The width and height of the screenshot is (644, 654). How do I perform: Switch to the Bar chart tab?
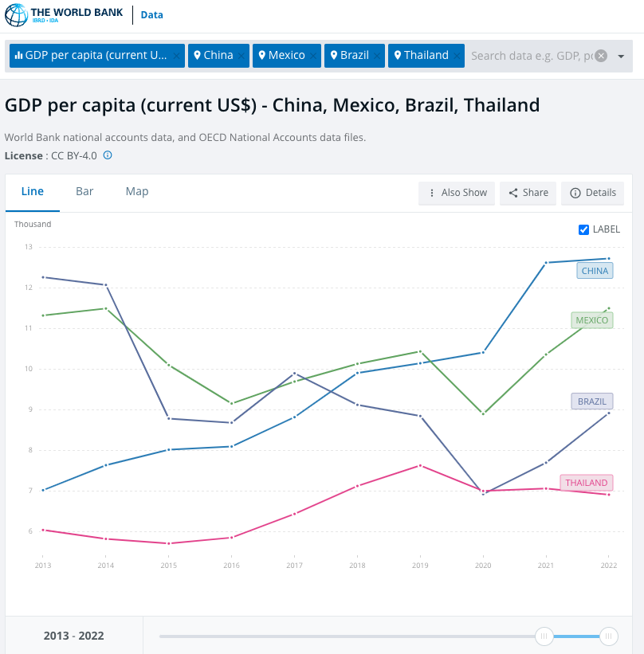(x=84, y=192)
